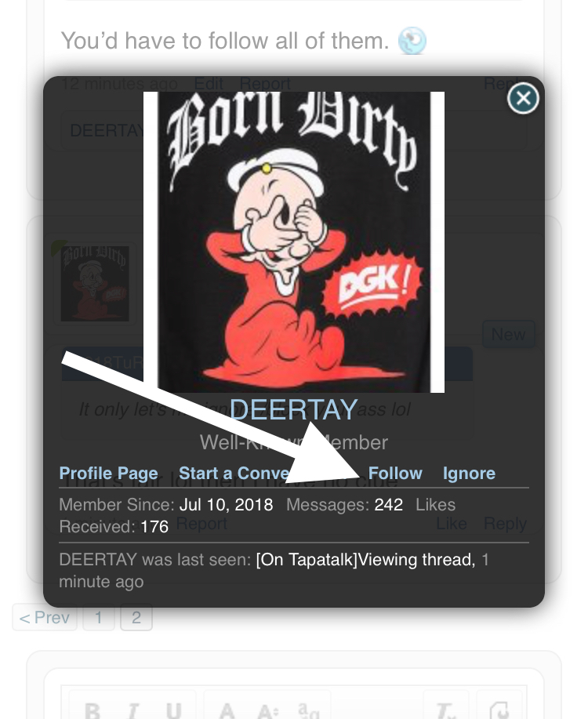Screen dimensions: 588x719
Task: Open the font size dropdown
Action: pyautogui.click(x=268, y=709)
